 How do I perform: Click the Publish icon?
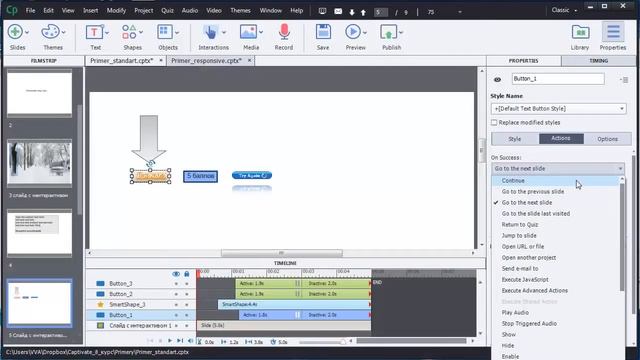point(388,32)
